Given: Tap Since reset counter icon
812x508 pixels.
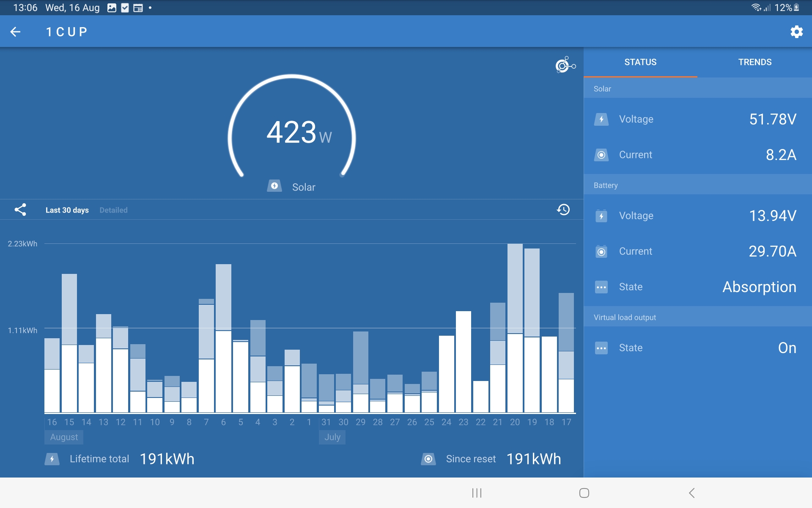Looking at the screenshot, I should click(428, 459).
